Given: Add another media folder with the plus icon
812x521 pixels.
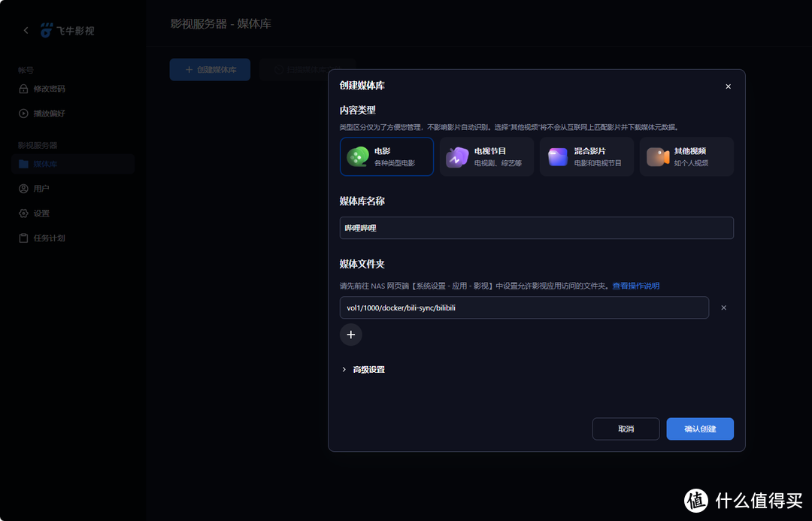Looking at the screenshot, I should click(350, 334).
